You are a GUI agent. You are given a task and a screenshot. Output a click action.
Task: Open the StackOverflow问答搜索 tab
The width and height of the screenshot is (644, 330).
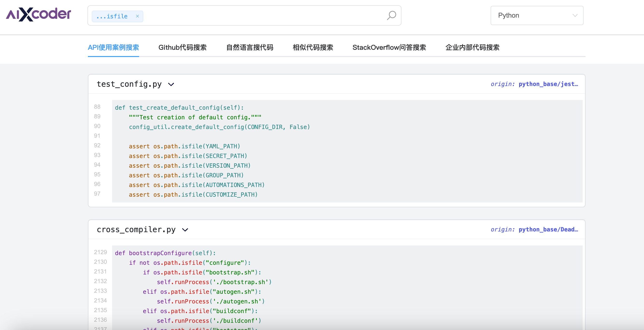[389, 48]
